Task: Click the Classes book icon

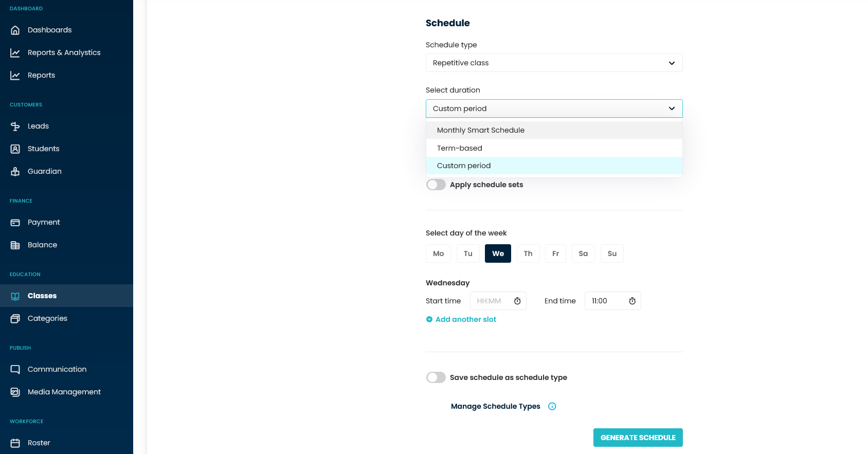Action: [x=15, y=296]
